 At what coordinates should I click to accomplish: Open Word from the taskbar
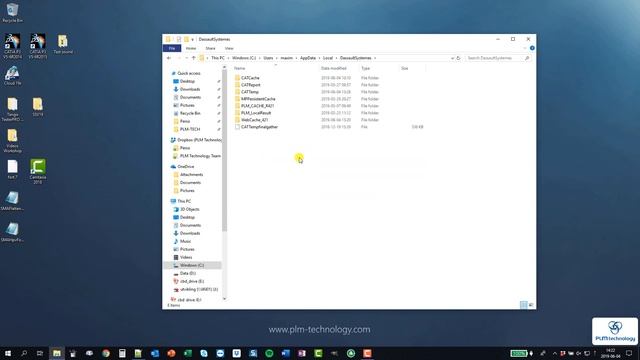click(x=285, y=353)
